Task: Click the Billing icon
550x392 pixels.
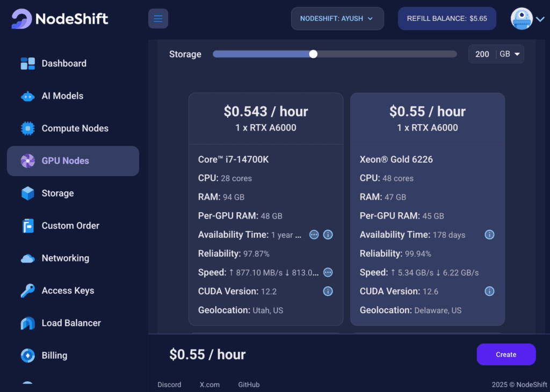Action: point(28,355)
